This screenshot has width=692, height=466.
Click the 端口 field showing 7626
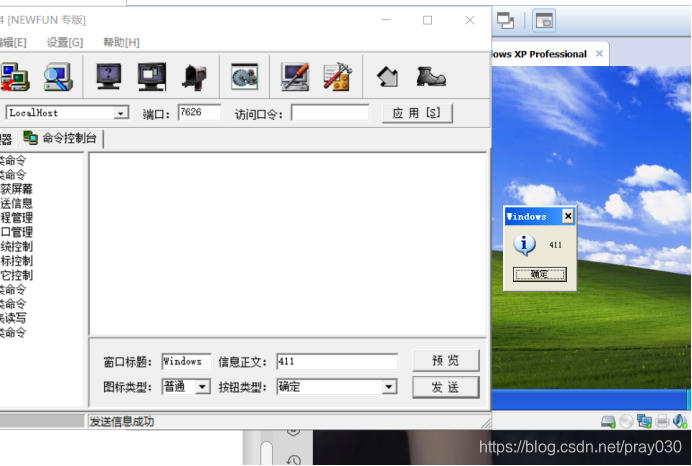click(199, 113)
